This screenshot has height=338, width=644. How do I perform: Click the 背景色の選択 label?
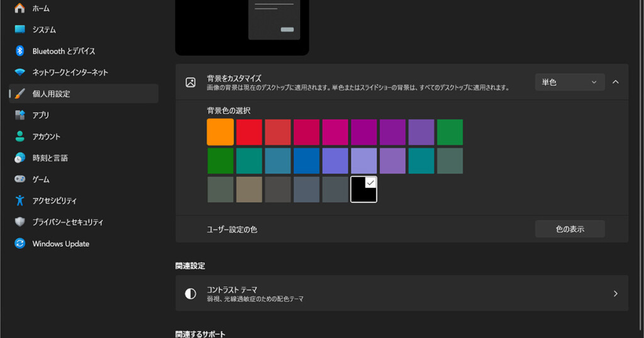click(x=228, y=111)
